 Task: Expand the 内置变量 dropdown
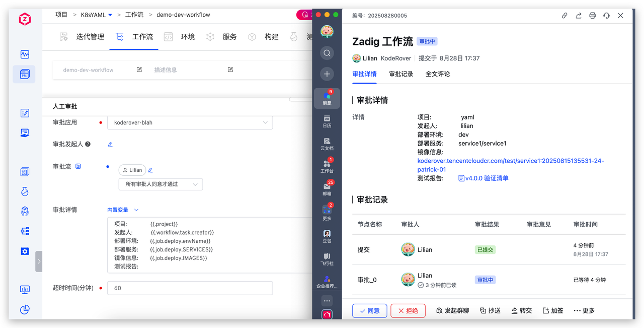[x=123, y=210]
